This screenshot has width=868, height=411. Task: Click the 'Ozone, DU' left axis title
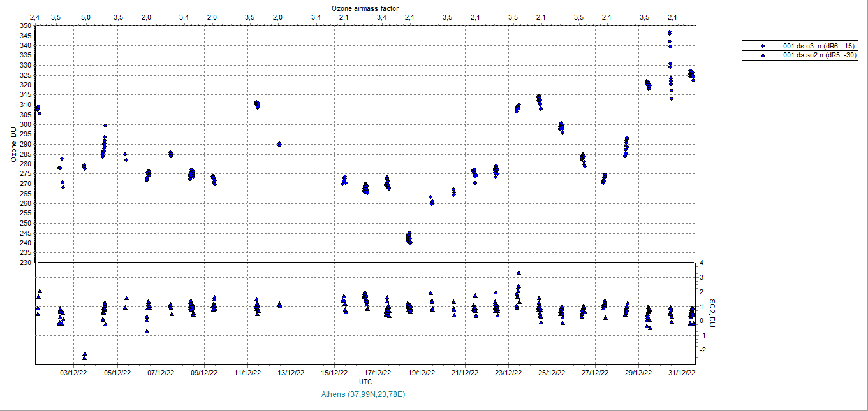pos(13,144)
